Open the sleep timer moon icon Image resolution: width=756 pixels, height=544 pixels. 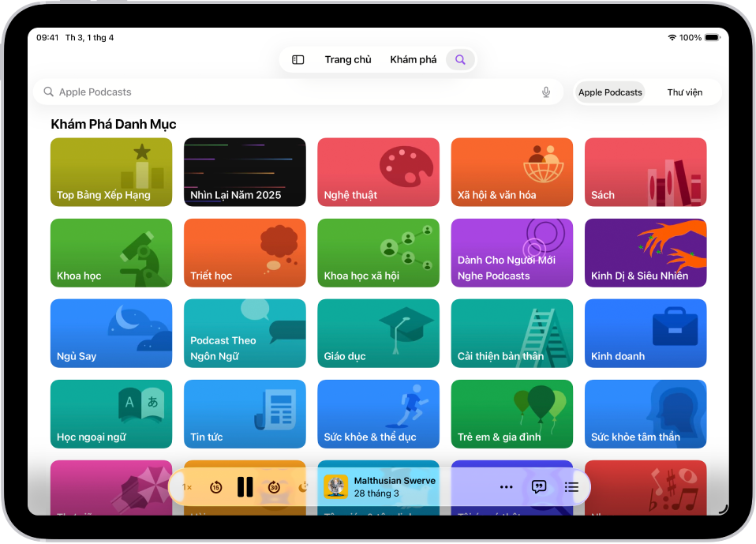click(x=304, y=487)
